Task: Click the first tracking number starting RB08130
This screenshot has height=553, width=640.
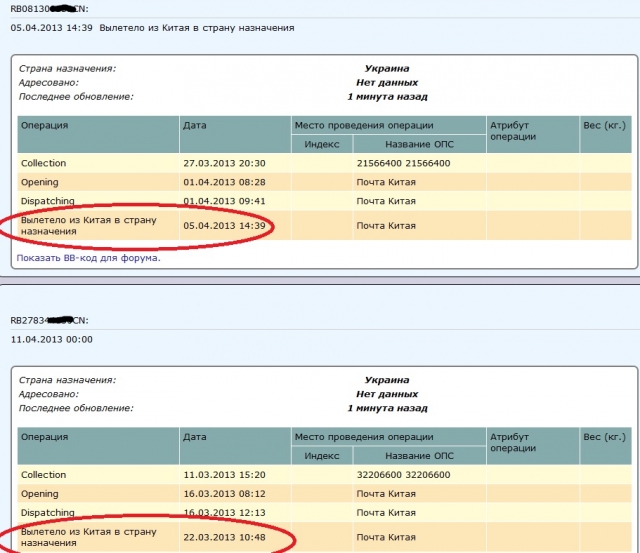Action: pyautogui.click(x=49, y=9)
